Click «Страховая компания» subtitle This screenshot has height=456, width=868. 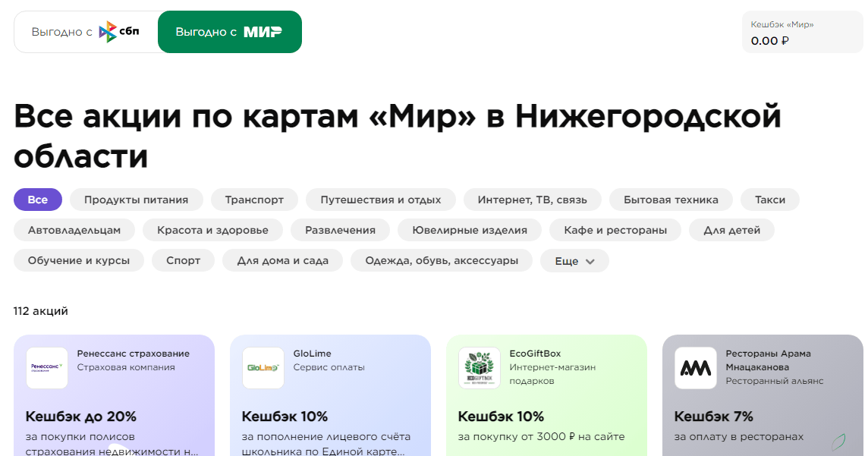[x=126, y=367]
